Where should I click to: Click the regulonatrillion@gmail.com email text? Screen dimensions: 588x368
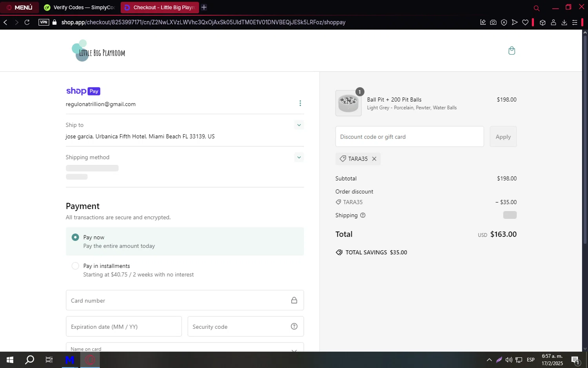pos(101,104)
